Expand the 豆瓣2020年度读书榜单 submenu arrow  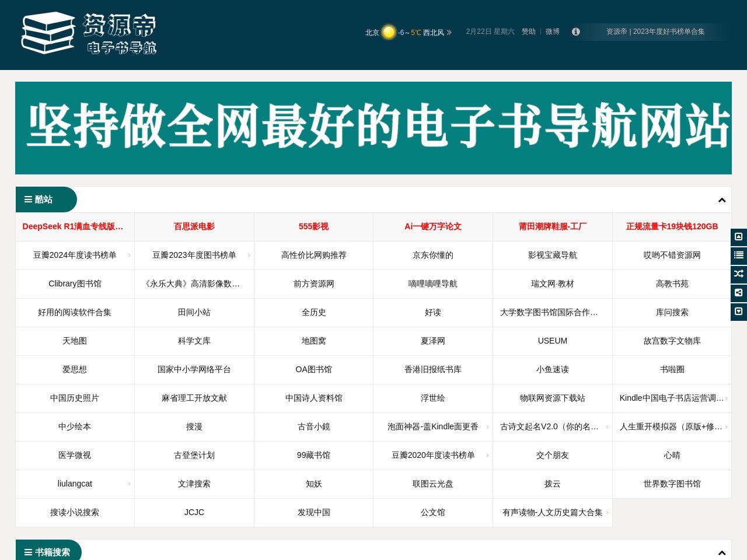[x=487, y=456]
